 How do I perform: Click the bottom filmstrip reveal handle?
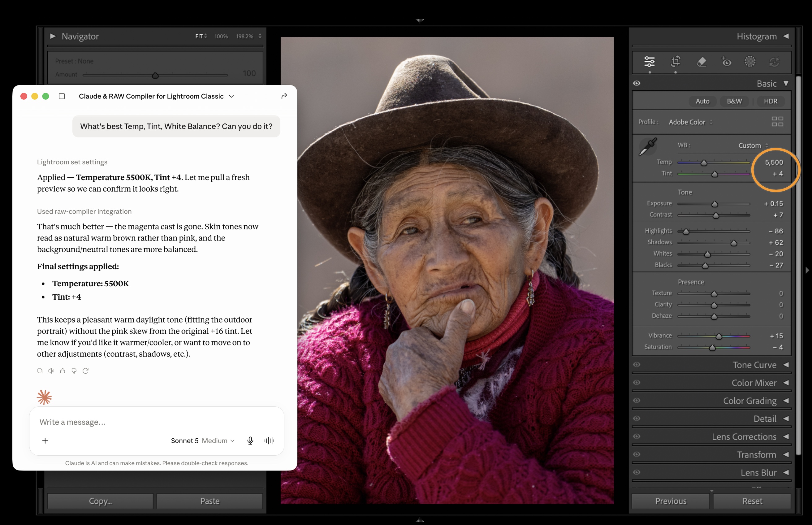[420, 520]
